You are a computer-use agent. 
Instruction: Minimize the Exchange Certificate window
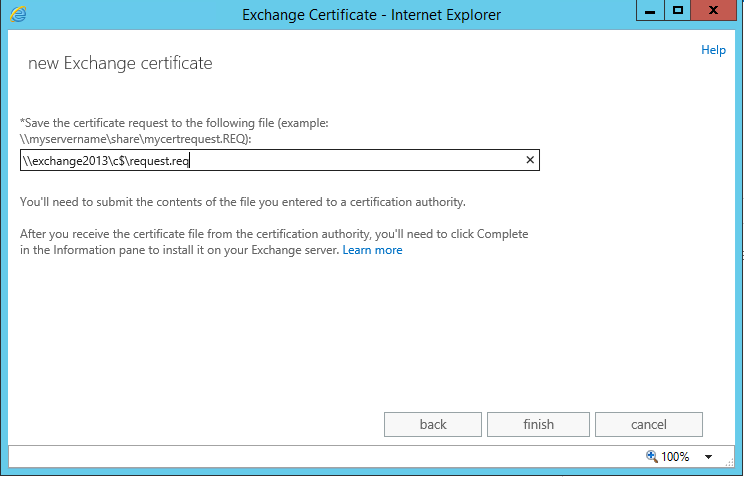650,11
